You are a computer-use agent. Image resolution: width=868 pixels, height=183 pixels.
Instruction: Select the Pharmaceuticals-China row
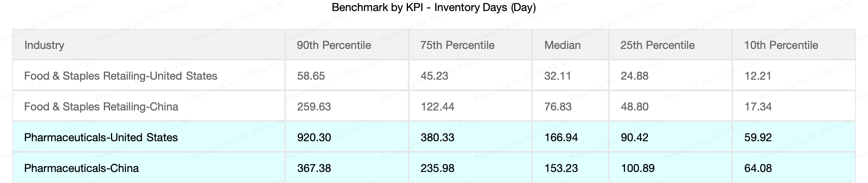81,168
